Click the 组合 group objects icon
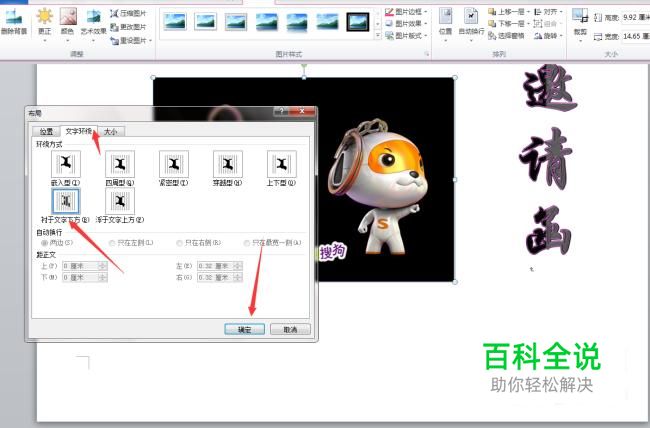Image resolution: width=650 pixels, height=428 pixels. point(538,24)
